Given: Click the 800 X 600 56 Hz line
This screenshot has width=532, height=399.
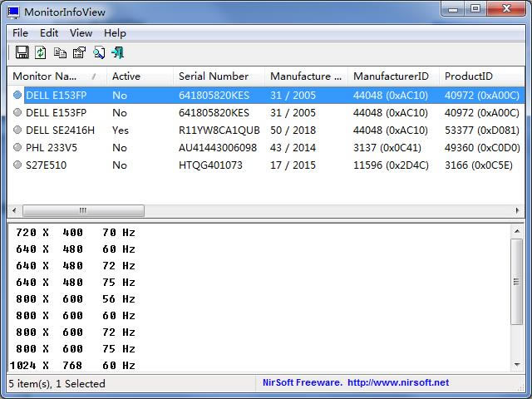Looking at the screenshot, I should pos(76,299).
